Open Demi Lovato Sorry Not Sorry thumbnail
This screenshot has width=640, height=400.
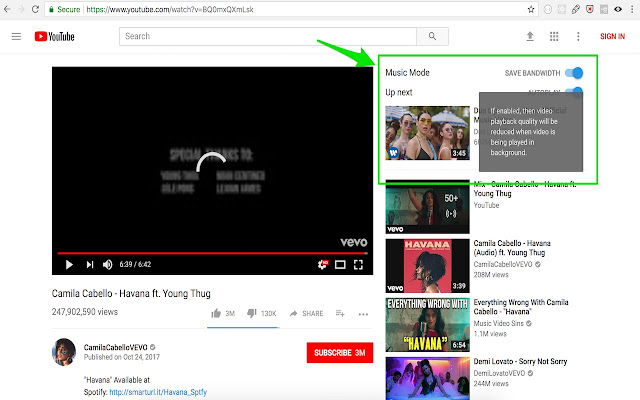[x=427, y=378]
